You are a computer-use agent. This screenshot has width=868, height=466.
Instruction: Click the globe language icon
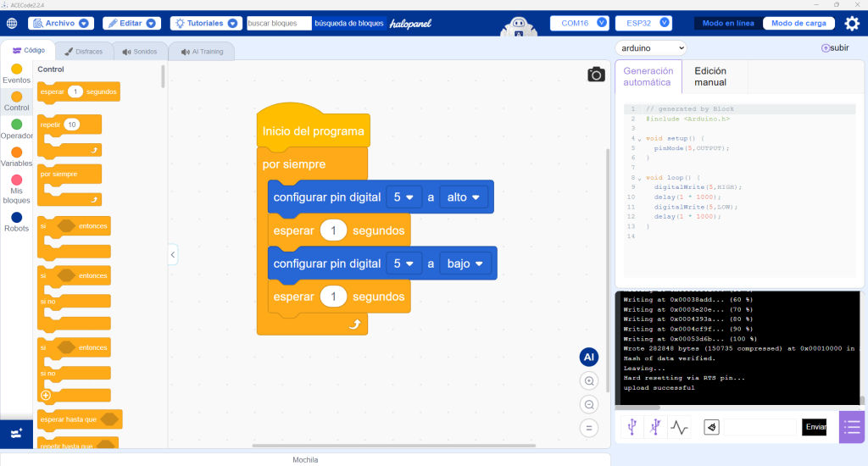(x=12, y=23)
